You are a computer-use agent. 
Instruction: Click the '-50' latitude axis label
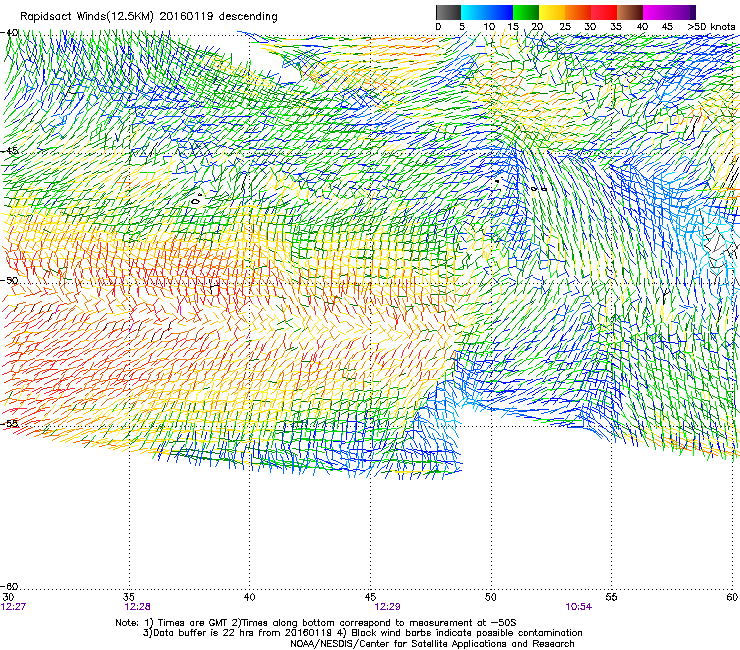point(9,280)
